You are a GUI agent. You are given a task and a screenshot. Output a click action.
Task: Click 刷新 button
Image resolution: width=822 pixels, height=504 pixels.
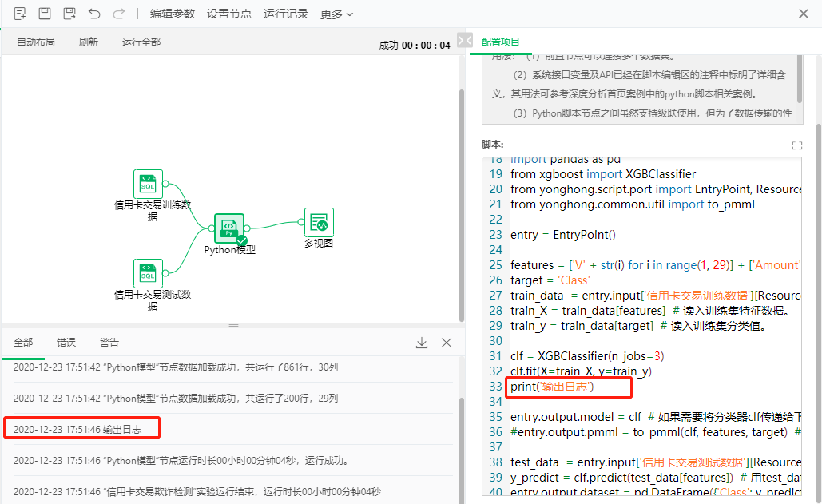88,42
